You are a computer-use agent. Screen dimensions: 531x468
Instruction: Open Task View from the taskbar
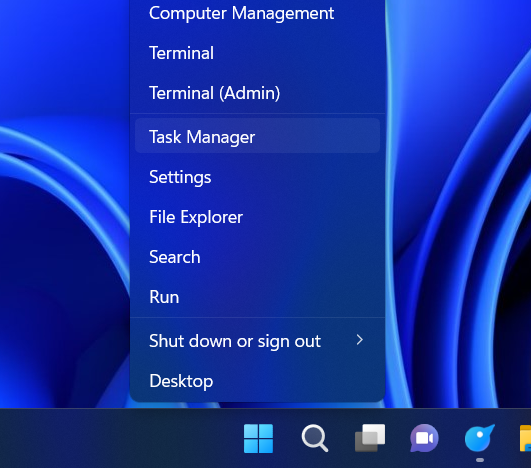pyautogui.click(x=370, y=438)
